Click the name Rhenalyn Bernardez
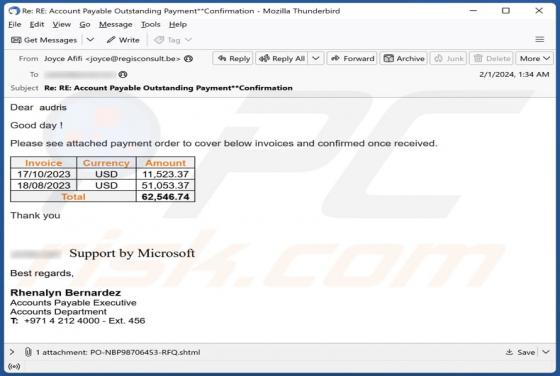The height and width of the screenshot is (376, 560). pos(65,293)
